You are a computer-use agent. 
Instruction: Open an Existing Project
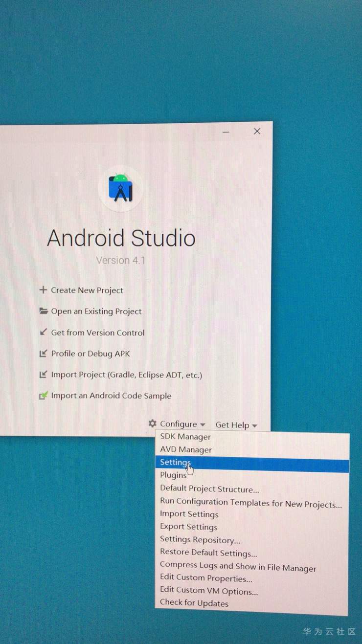[96, 311]
